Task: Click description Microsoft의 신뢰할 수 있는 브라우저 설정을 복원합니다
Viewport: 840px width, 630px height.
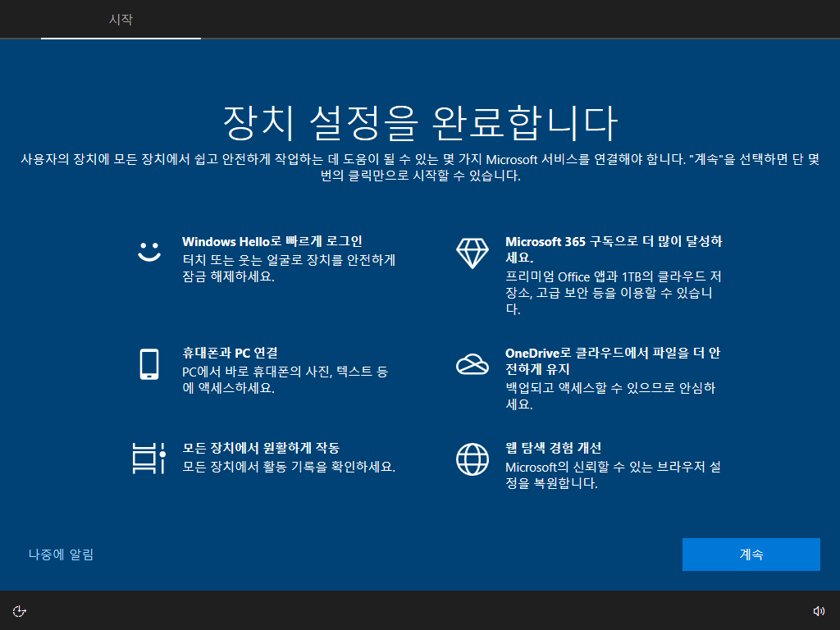Action: click(x=614, y=475)
